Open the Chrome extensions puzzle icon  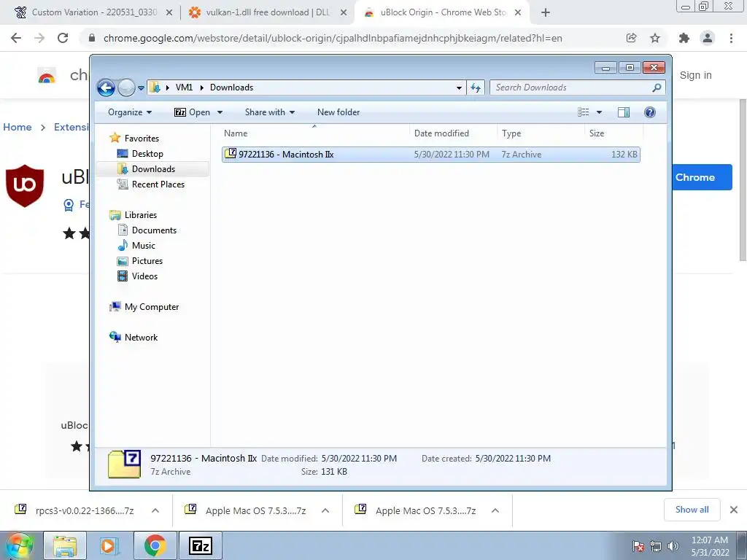pos(684,38)
